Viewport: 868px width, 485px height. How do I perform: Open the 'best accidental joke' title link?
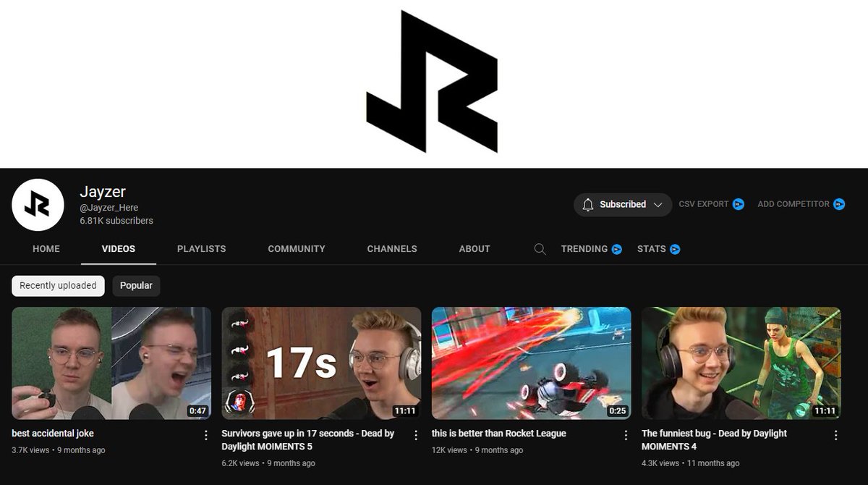(53, 434)
